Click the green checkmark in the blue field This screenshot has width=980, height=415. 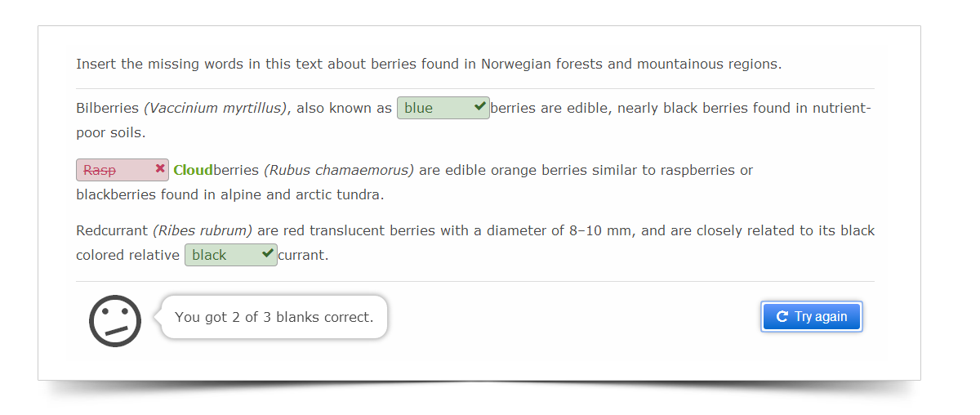pyautogui.click(x=480, y=106)
